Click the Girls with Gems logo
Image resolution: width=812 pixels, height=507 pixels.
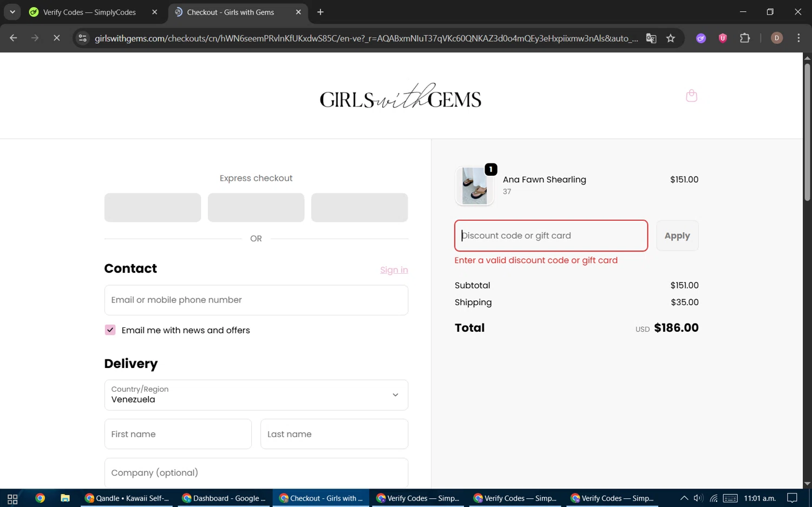coord(400,96)
